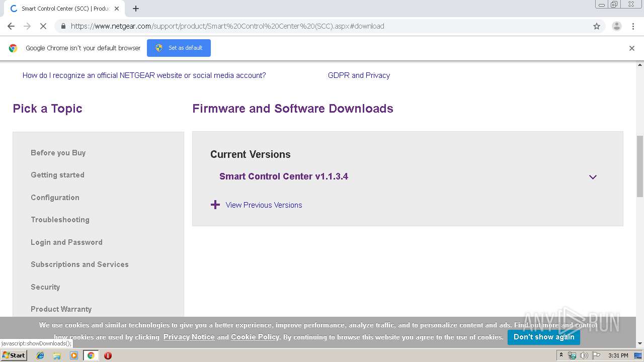Open the official NETGEAR website recognition link
This screenshot has height=362, width=644.
[x=144, y=75]
